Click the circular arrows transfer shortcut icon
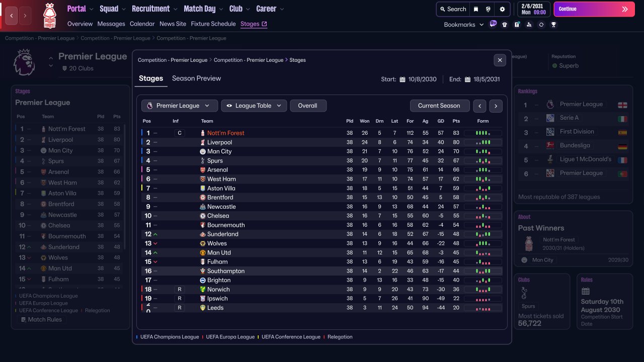Viewport: 644px width, 362px height. coord(541,24)
